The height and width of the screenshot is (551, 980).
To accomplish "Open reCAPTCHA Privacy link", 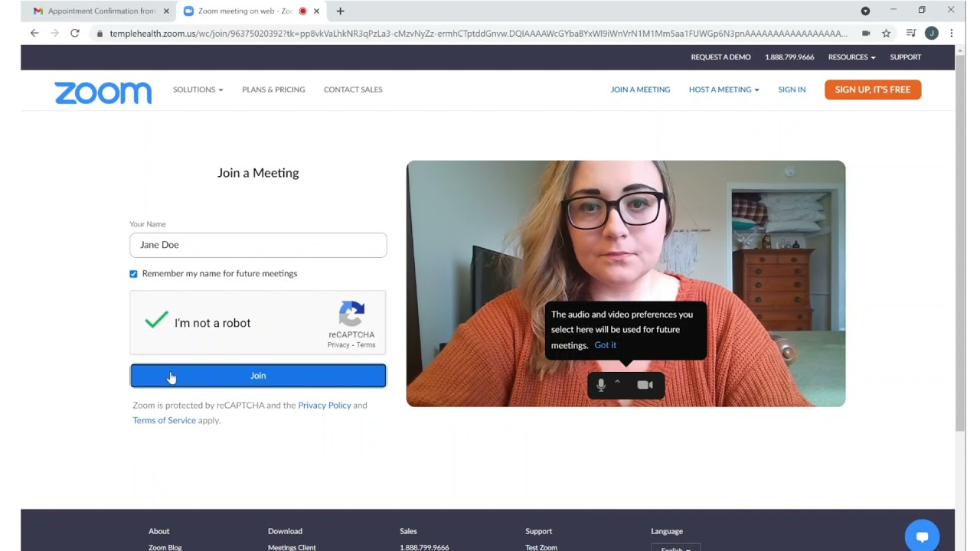I will click(338, 345).
